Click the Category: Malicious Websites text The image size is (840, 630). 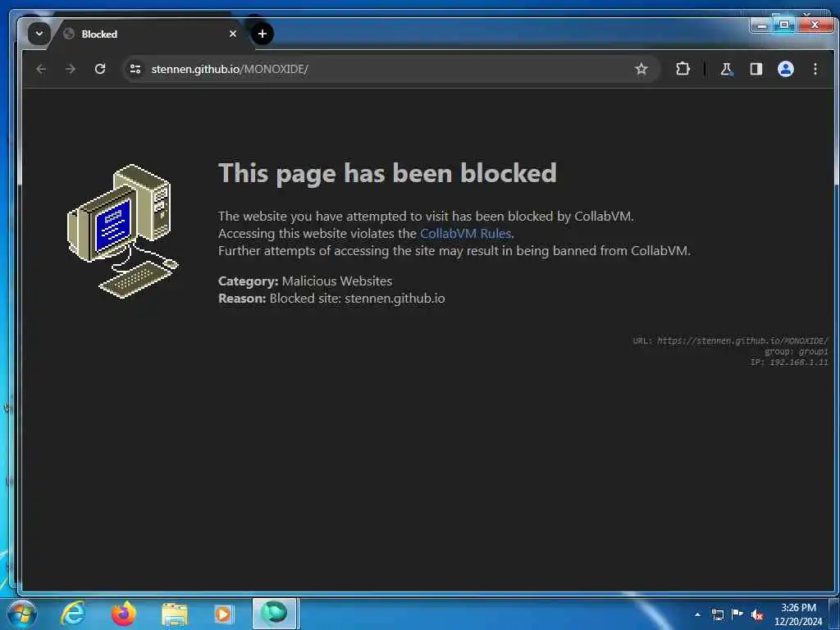[305, 281]
